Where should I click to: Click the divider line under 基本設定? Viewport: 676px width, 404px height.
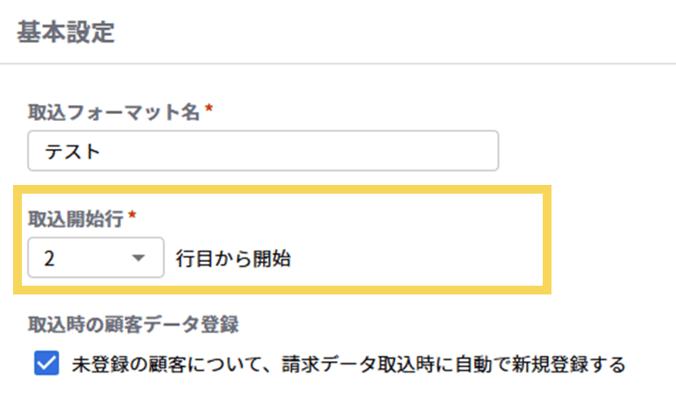click(x=338, y=64)
